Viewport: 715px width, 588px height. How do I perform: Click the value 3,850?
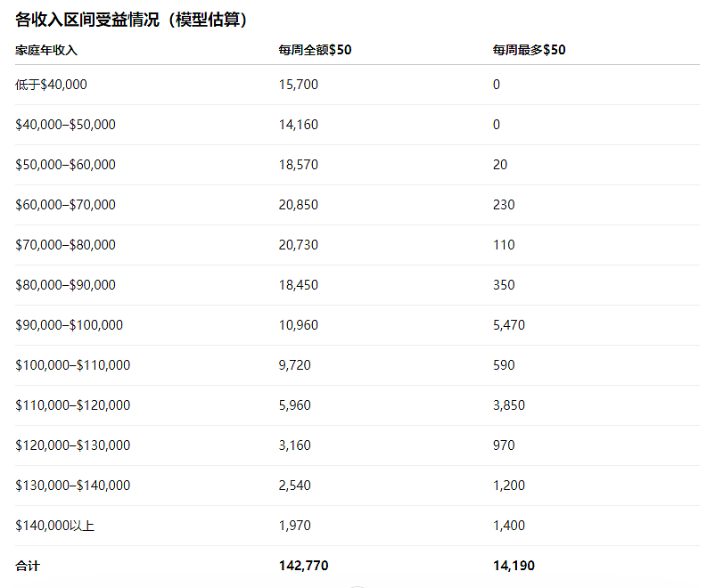coord(509,405)
